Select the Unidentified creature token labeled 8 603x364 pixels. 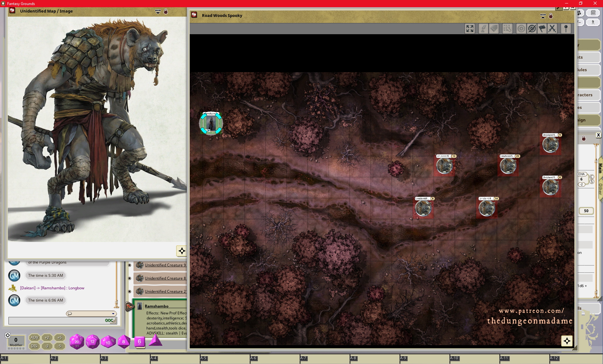click(x=423, y=208)
